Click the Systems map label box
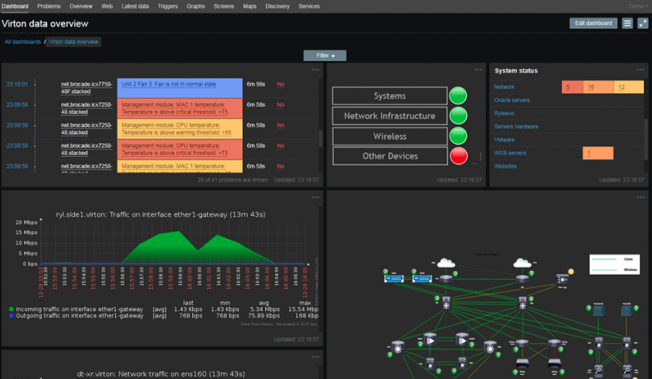Image resolution: width=652 pixels, height=379 pixels. [x=390, y=96]
